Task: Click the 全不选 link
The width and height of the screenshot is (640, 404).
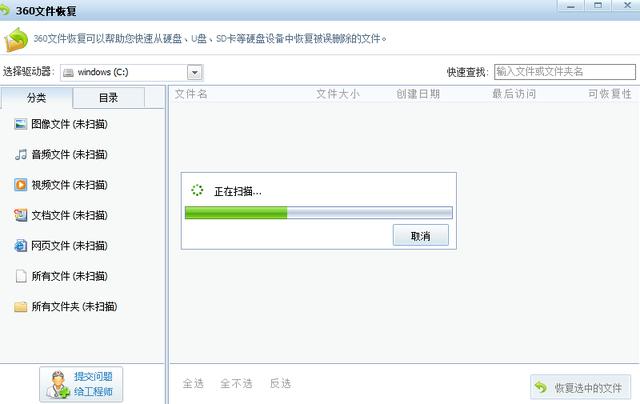Action: click(x=236, y=384)
